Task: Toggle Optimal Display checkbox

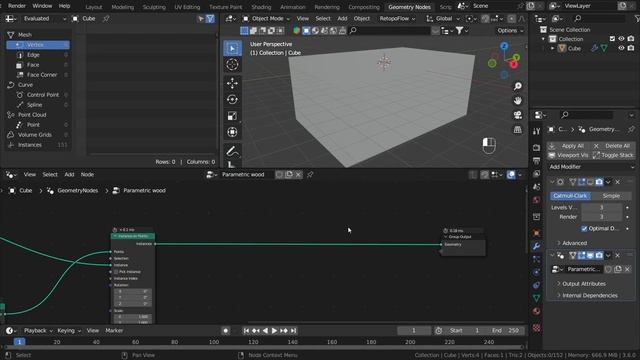Action: click(584, 229)
